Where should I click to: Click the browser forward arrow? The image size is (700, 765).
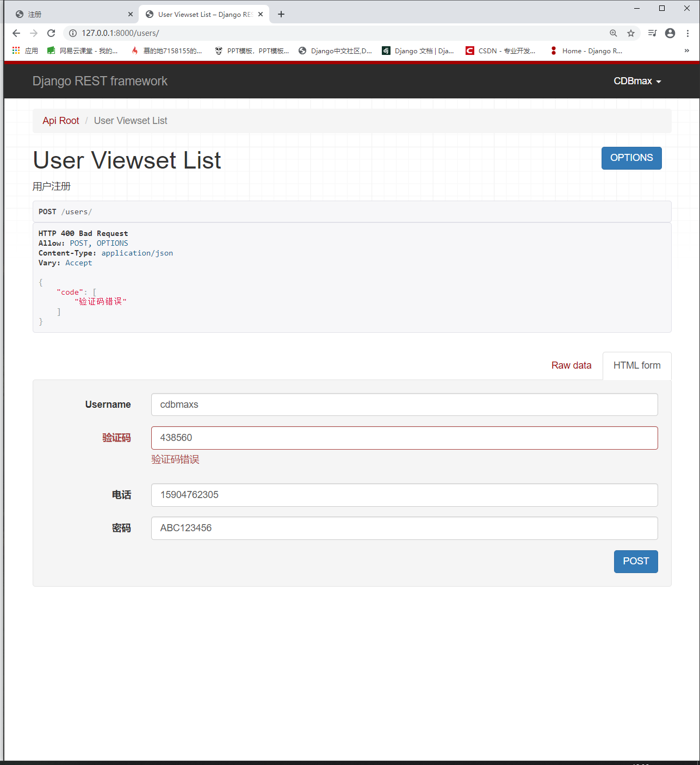[x=34, y=33]
